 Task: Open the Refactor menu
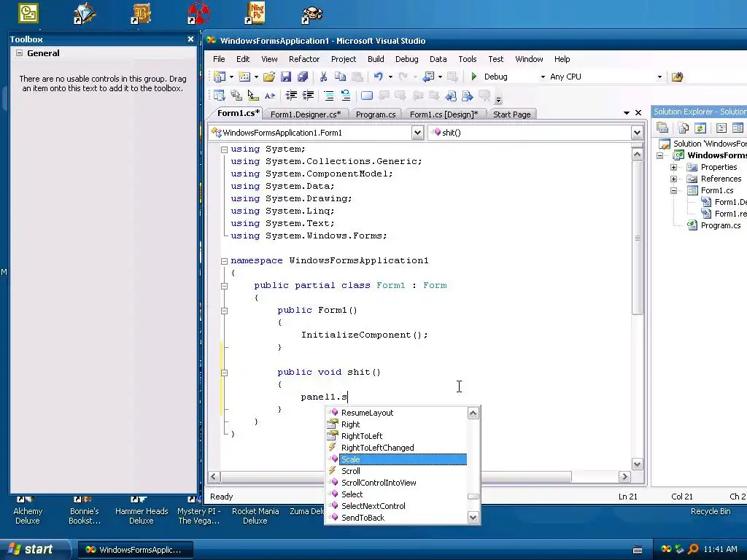coord(304,59)
